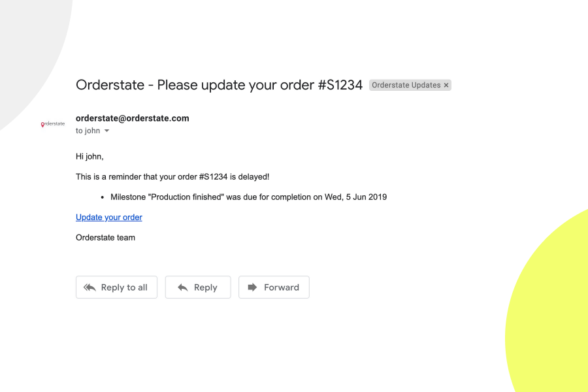
Task: Select sender address orderstate@orderstate.com
Action: tap(133, 118)
